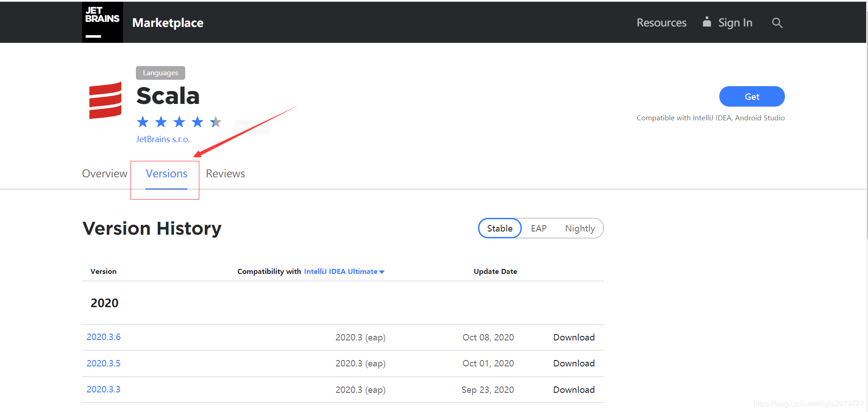The height and width of the screenshot is (412, 868).
Task: Open the JetBrains s.r.o. vendor link
Action: tap(163, 139)
